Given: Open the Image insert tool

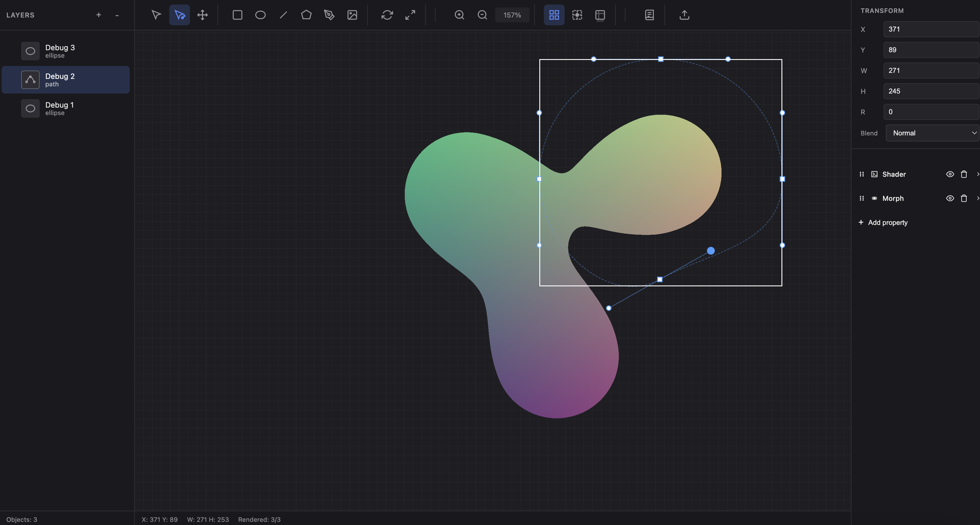Looking at the screenshot, I should 352,15.
